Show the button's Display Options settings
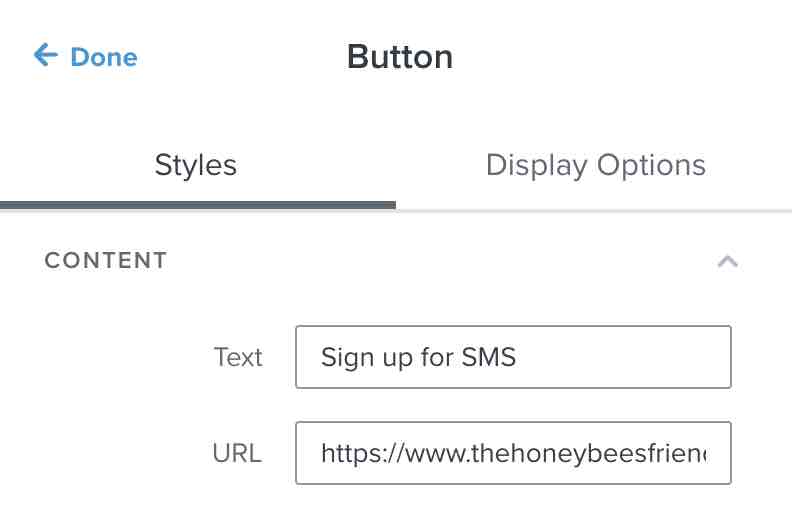The image size is (792, 532). pos(595,165)
